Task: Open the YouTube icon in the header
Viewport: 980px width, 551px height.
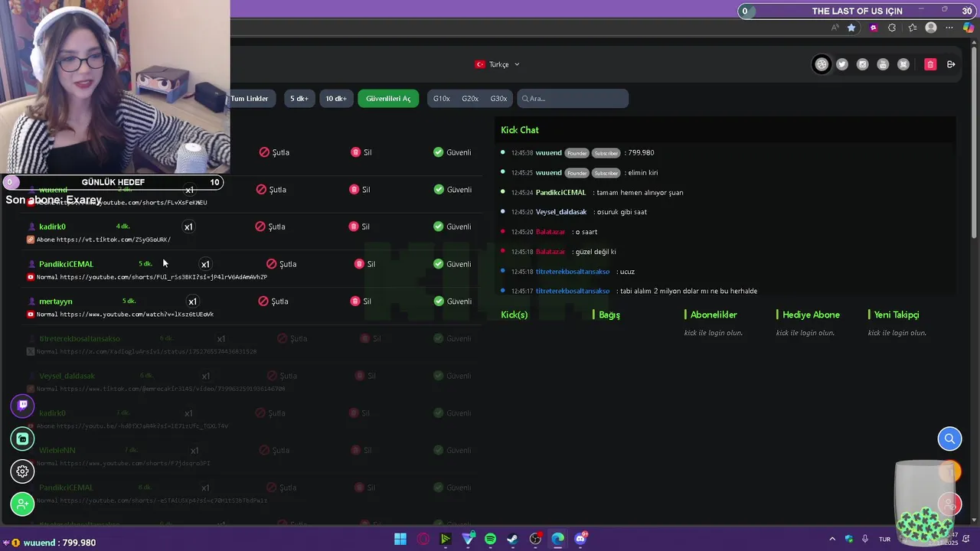Action: (883, 64)
